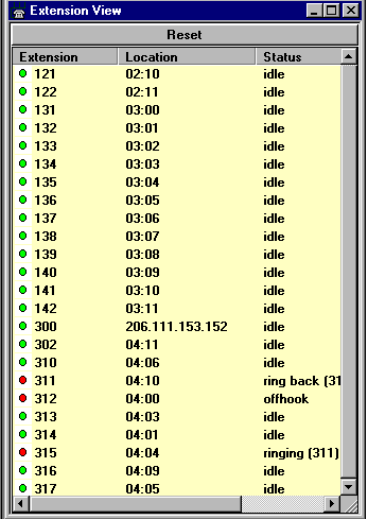Click the red status dot for extension 311

23,380
